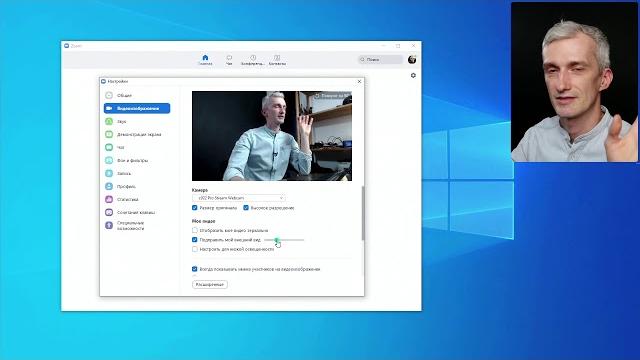This screenshot has height=360, width=640.
Task: Open the Statistics (Статистика) settings section
Action: click(x=127, y=200)
